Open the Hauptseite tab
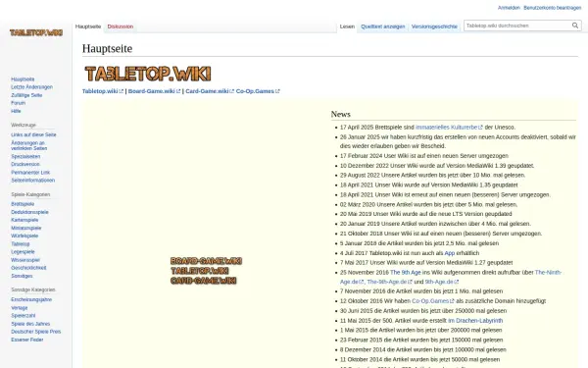 point(88,26)
